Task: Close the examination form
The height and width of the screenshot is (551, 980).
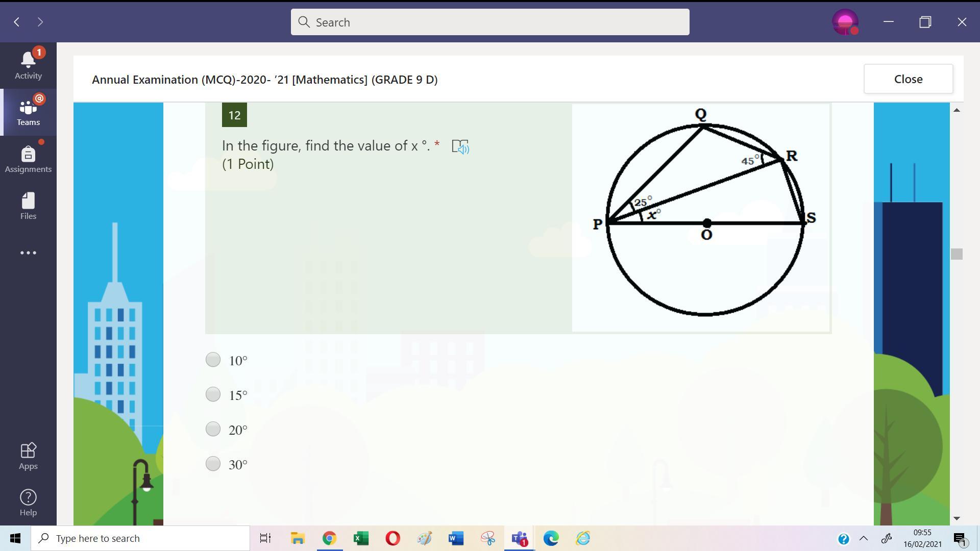Action: tap(908, 79)
